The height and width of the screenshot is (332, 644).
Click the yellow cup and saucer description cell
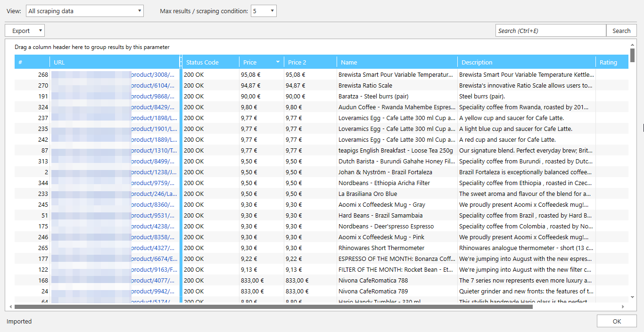[526, 118]
